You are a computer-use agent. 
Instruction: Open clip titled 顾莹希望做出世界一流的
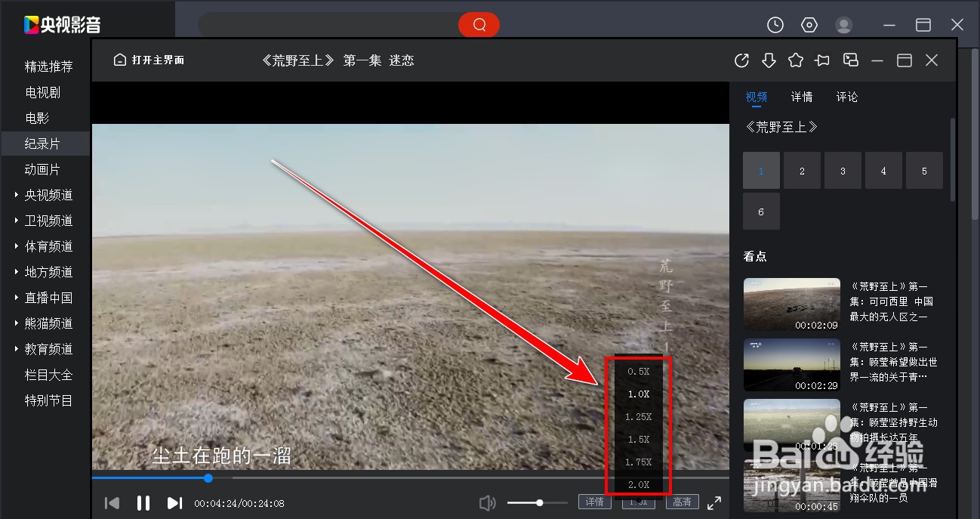(x=894, y=362)
